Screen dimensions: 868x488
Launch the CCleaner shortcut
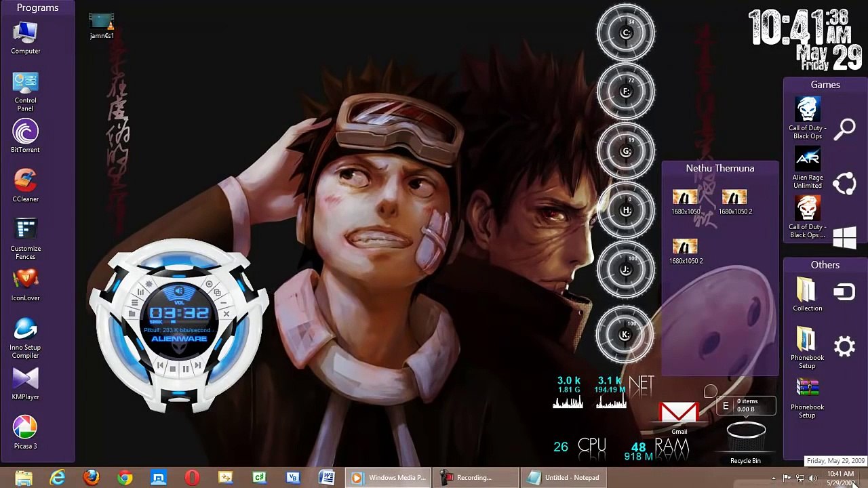[26, 186]
